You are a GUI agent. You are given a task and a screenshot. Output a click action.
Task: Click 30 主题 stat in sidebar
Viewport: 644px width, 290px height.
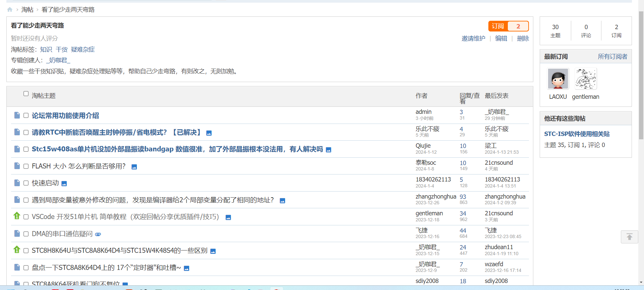click(x=555, y=31)
